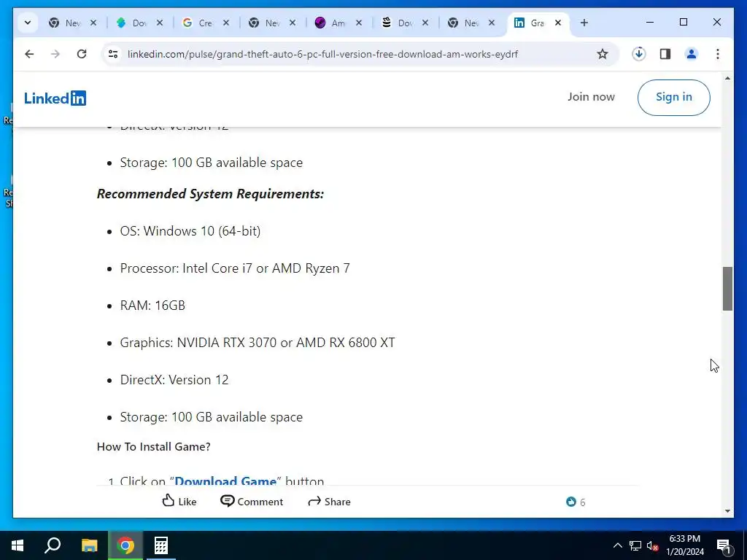
Task: Click Chrome icon in taskbar
Action: (x=125, y=545)
